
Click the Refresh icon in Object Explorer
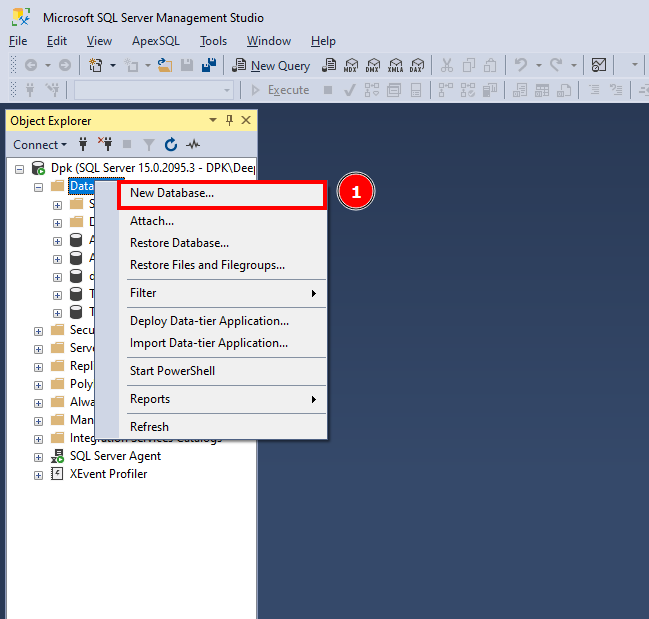click(x=171, y=144)
